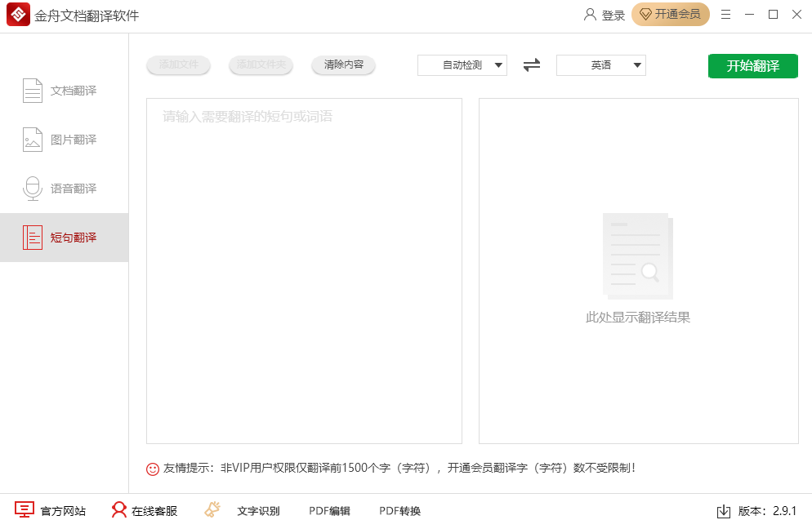Click the swap language direction arrows
The image size is (812, 520).
531,65
